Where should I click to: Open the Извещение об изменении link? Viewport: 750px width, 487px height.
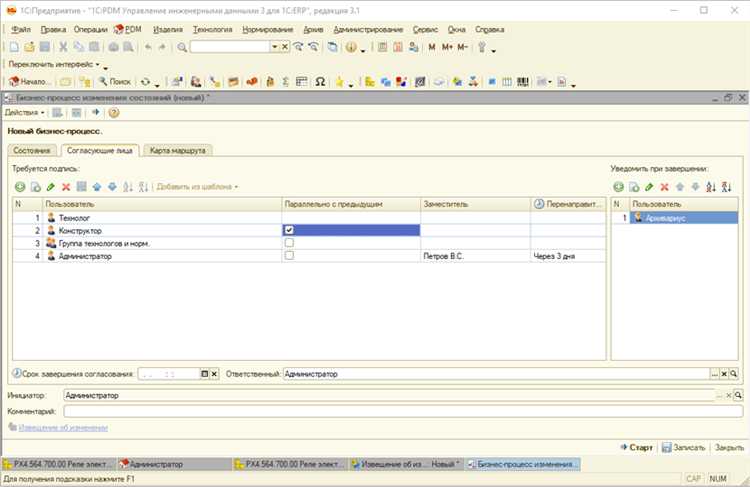pyautogui.click(x=63, y=427)
